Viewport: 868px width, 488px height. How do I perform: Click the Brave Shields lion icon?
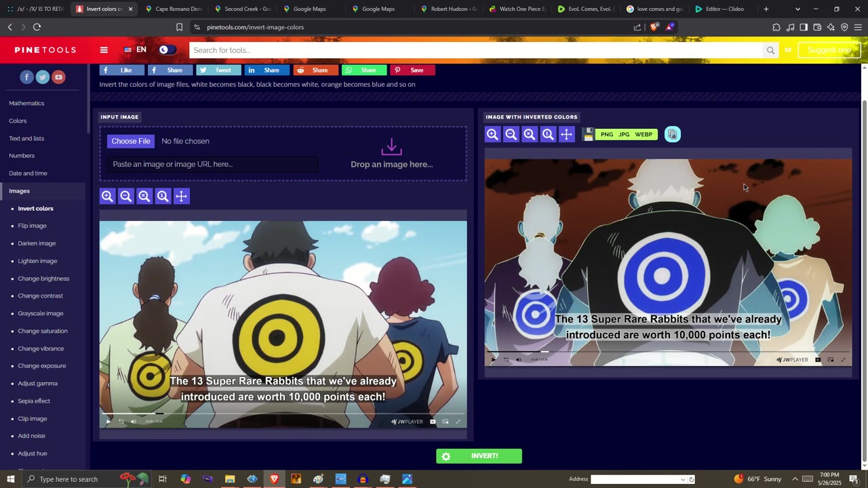(x=654, y=27)
